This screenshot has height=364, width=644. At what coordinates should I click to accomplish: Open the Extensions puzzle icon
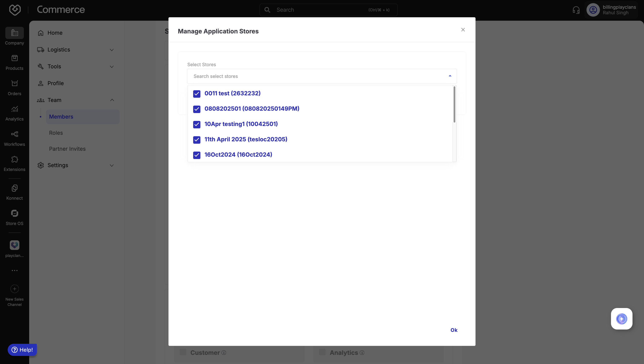[14, 159]
